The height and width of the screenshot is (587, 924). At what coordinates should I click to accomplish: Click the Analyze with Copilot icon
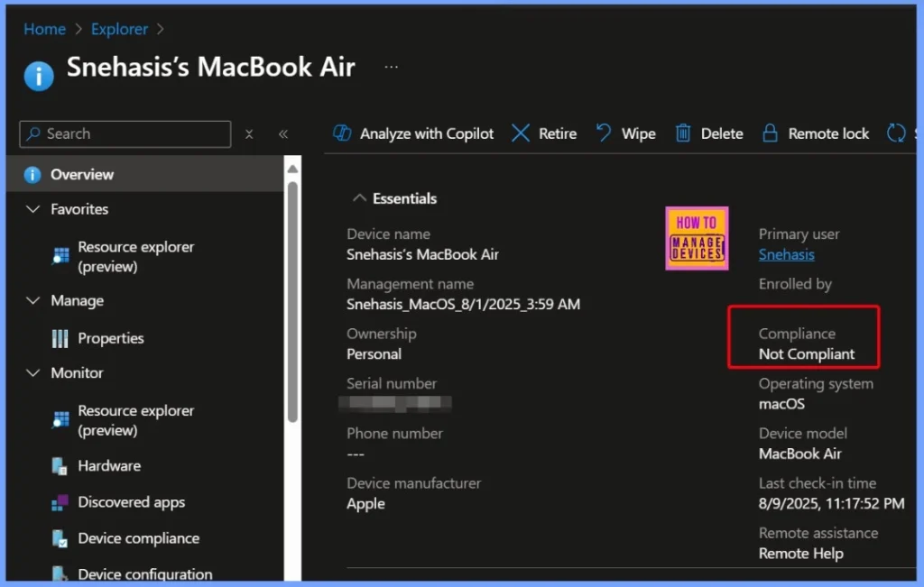coord(342,133)
